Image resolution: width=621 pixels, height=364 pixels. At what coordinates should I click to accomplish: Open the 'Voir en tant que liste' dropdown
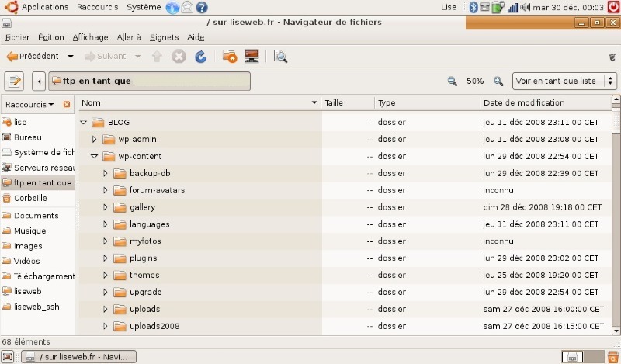564,81
